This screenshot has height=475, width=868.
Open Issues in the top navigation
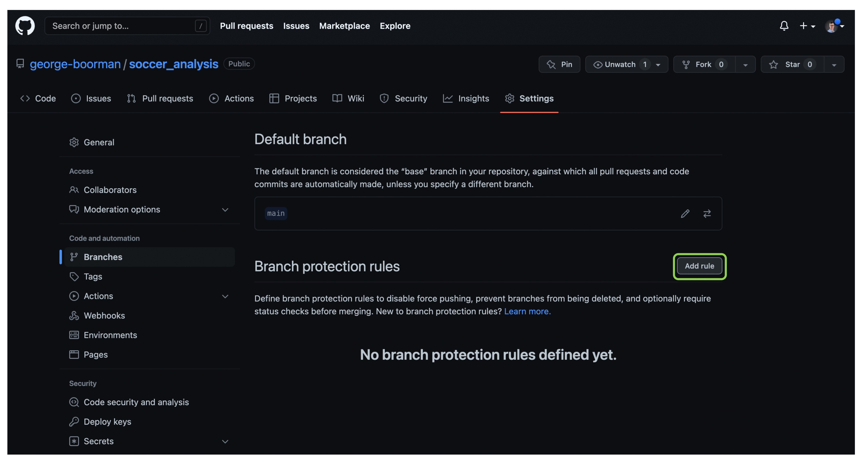(x=296, y=26)
